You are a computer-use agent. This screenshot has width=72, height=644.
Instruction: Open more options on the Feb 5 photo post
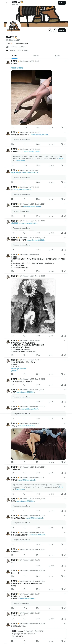coord(65,61)
